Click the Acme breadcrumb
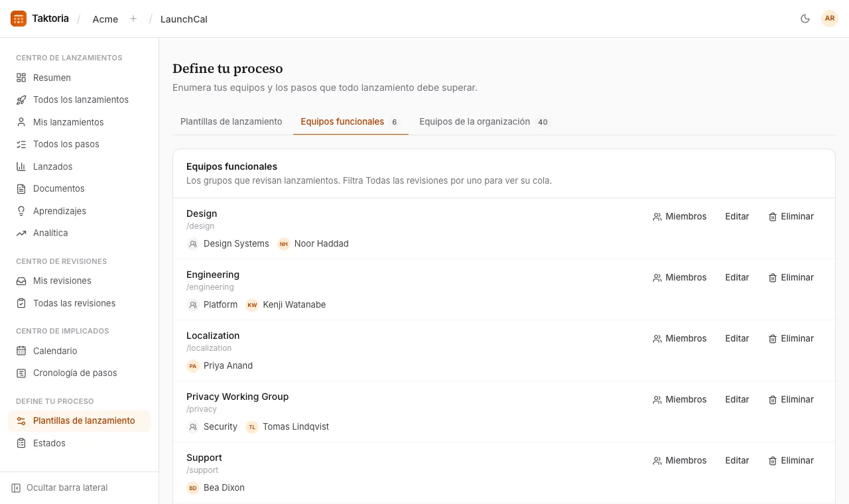This screenshot has width=849, height=504. pyautogui.click(x=105, y=19)
